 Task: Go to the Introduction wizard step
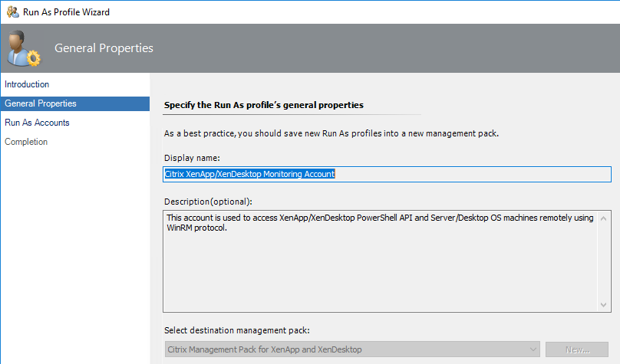[x=27, y=84]
